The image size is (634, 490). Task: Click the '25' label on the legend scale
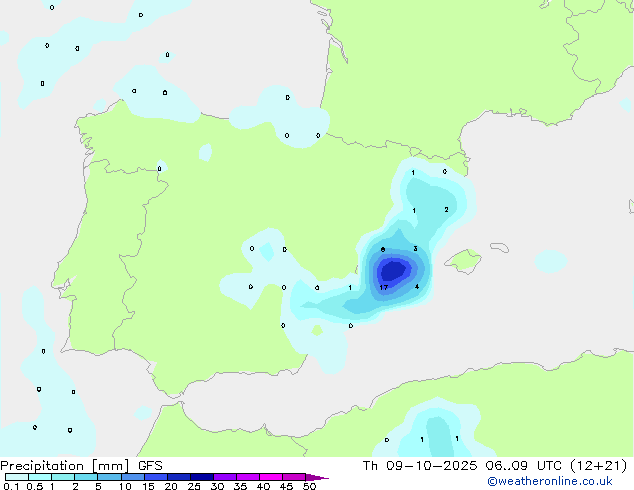tap(194, 486)
